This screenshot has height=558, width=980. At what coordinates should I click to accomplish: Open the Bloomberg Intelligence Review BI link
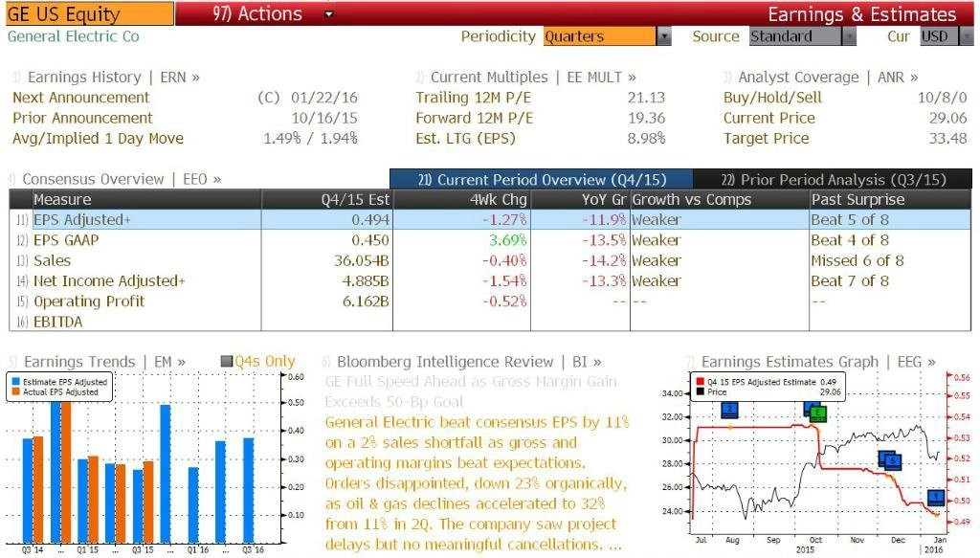point(469,361)
